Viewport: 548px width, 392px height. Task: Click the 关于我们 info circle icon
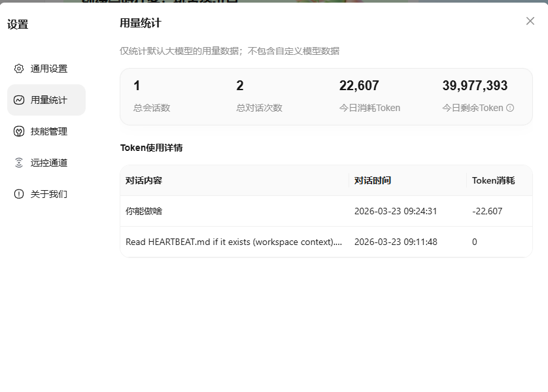pos(19,194)
